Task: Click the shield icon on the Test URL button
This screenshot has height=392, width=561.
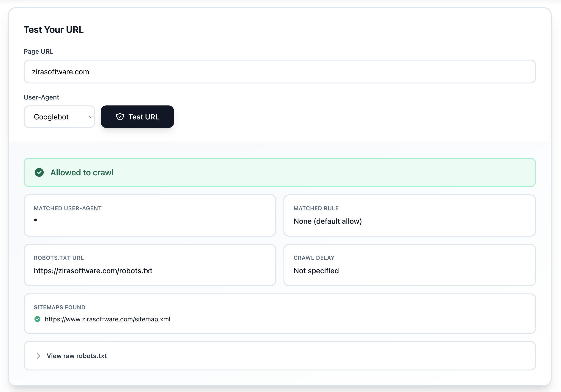Action: [120, 117]
